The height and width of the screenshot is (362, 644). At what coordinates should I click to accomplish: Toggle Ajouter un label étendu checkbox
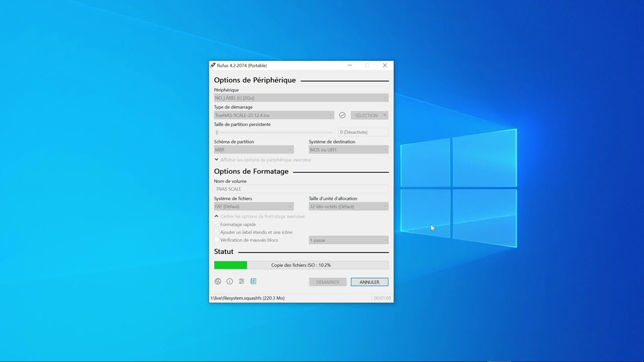coord(217,232)
